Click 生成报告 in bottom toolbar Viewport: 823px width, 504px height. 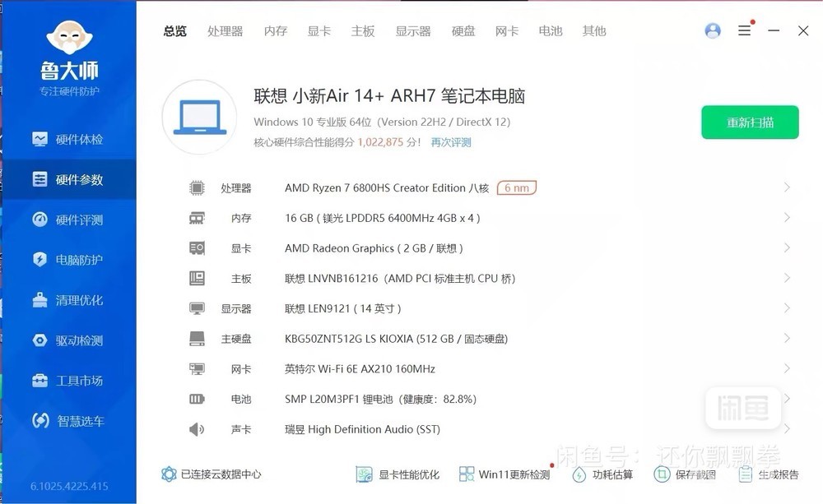769,474
